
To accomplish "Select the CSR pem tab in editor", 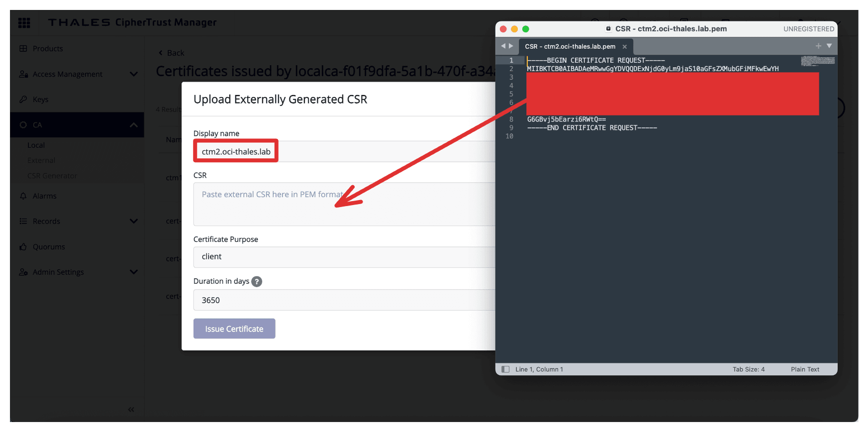I will point(570,46).
